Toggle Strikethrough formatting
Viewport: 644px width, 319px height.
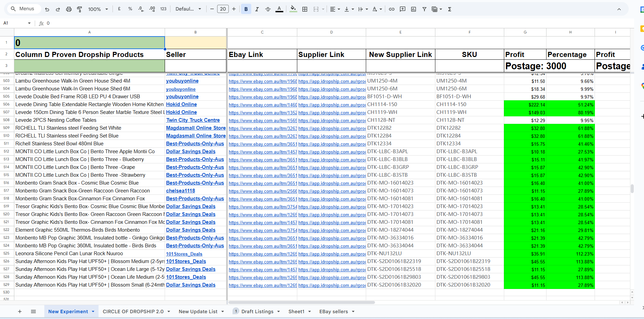(268, 9)
